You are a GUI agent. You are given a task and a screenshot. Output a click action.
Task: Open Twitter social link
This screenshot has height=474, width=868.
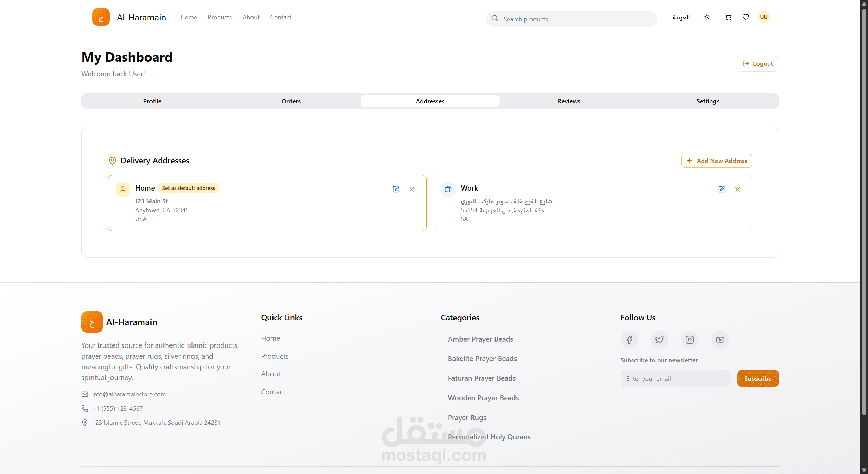click(659, 340)
